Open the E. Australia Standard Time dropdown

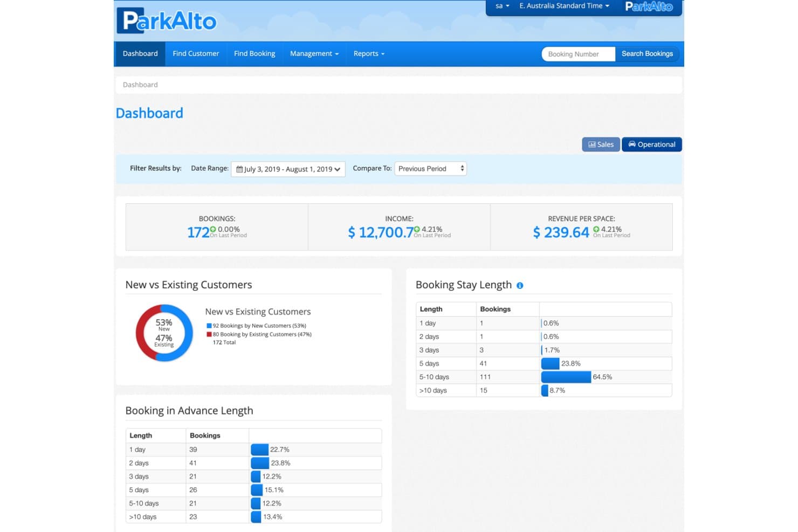(564, 6)
